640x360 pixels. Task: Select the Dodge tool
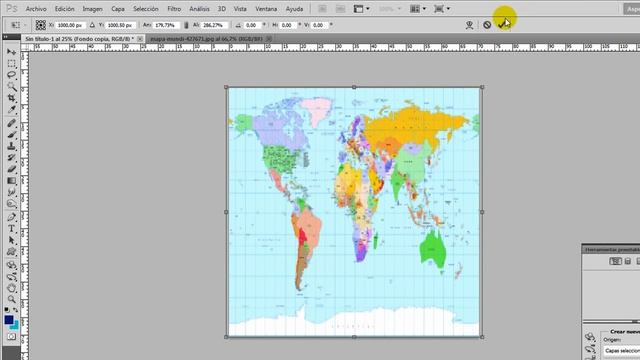pyautogui.click(x=11, y=203)
